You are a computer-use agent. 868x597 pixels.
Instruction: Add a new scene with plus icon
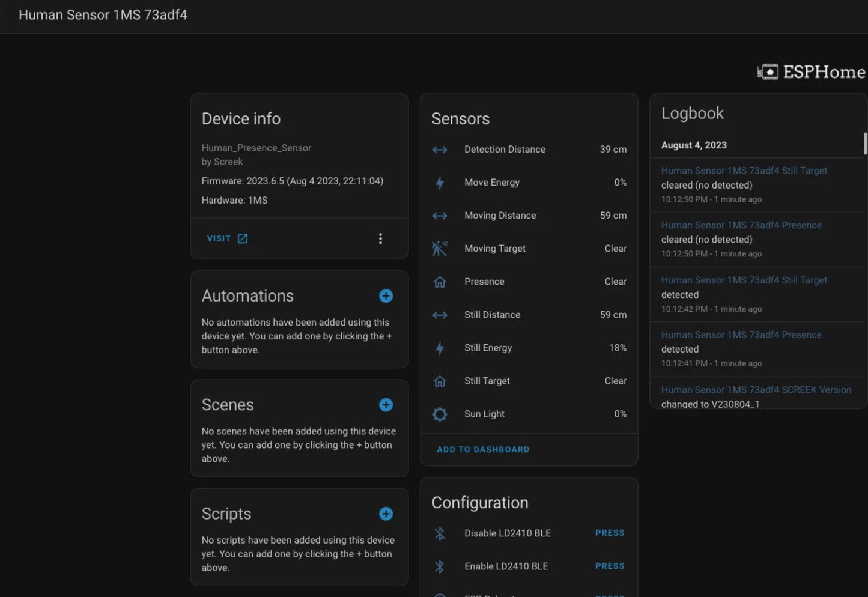click(x=386, y=405)
